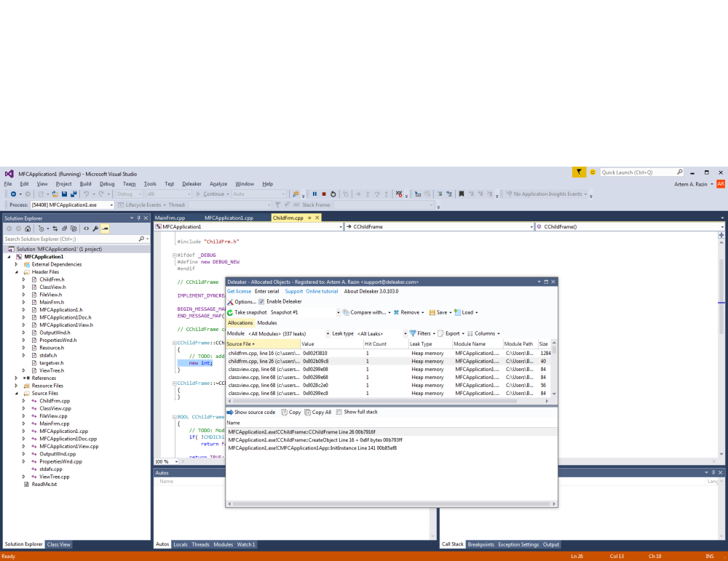The image size is (728, 561).
Task: Switch to the Modules tab in Deleaker
Action: (266, 322)
